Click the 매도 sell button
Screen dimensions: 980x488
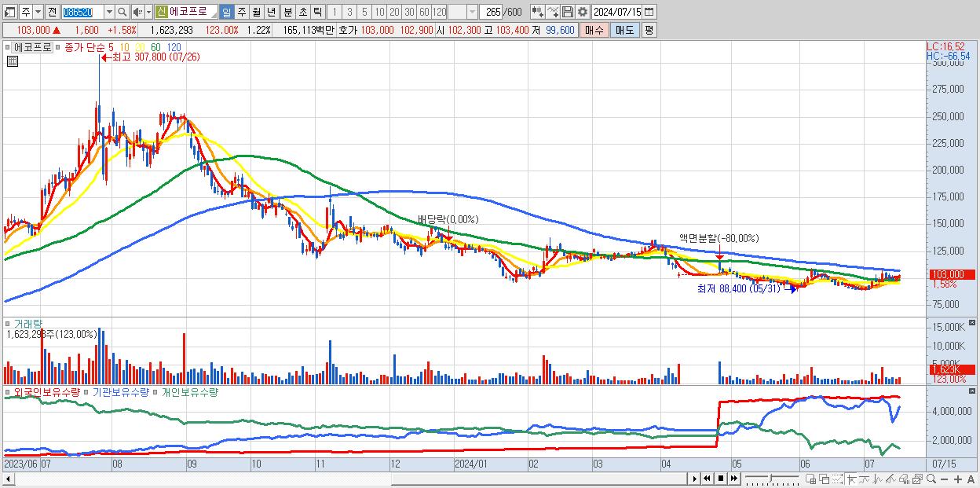[x=625, y=30]
